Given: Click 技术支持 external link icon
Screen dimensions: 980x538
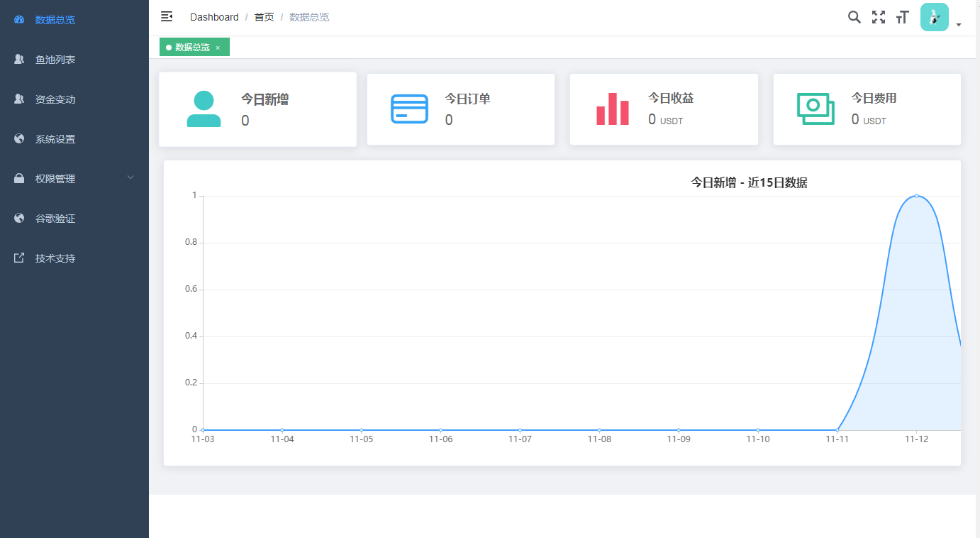Looking at the screenshot, I should tap(19, 258).
